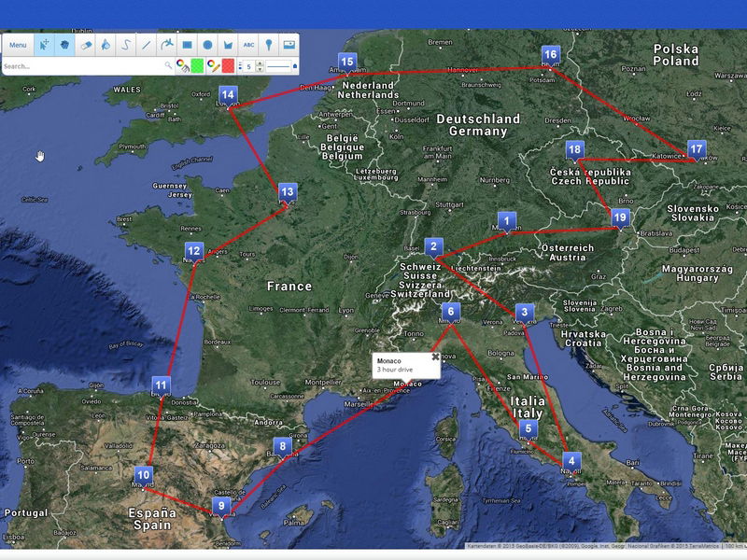
Task: Select the move/select pointer tool
Action: pyautogui.click(x=44, y=45)
